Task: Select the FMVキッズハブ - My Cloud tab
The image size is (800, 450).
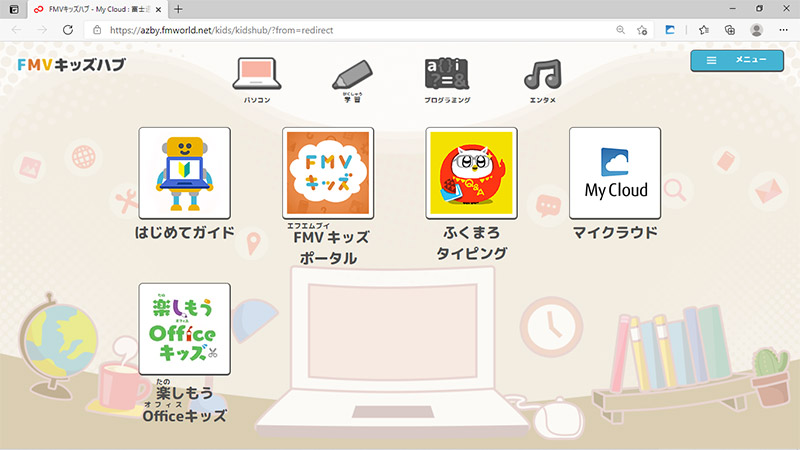Action: 97,9
